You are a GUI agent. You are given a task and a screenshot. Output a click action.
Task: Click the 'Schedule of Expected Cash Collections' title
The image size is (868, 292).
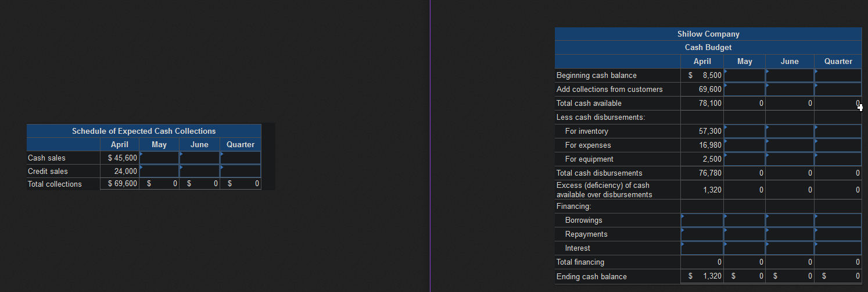coord(144,131)
